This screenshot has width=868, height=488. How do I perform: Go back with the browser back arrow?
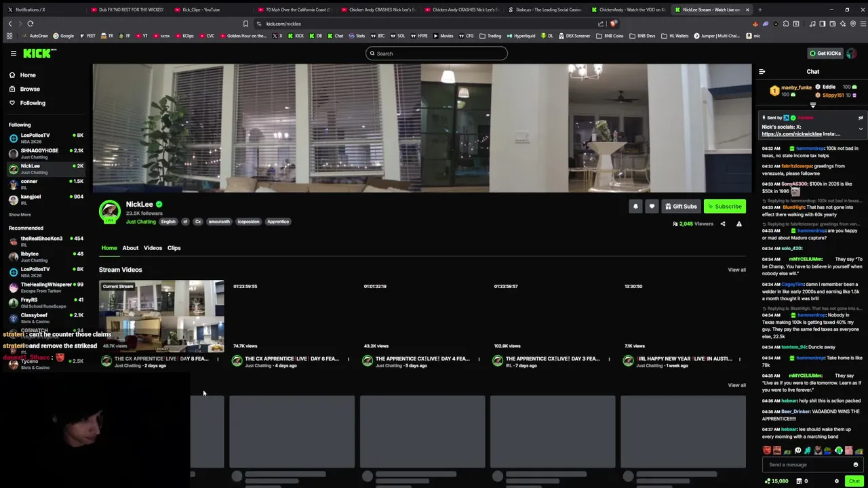tap(10, 24)
